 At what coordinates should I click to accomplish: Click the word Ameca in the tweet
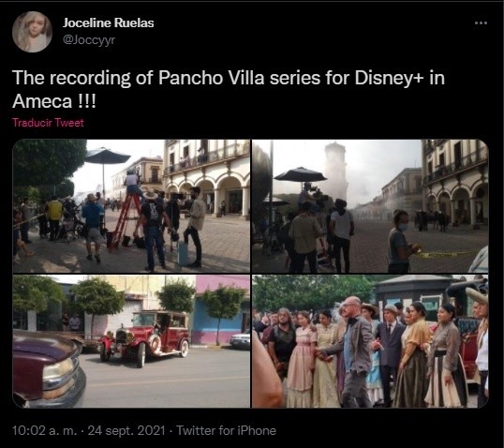[x=42, y=101]
